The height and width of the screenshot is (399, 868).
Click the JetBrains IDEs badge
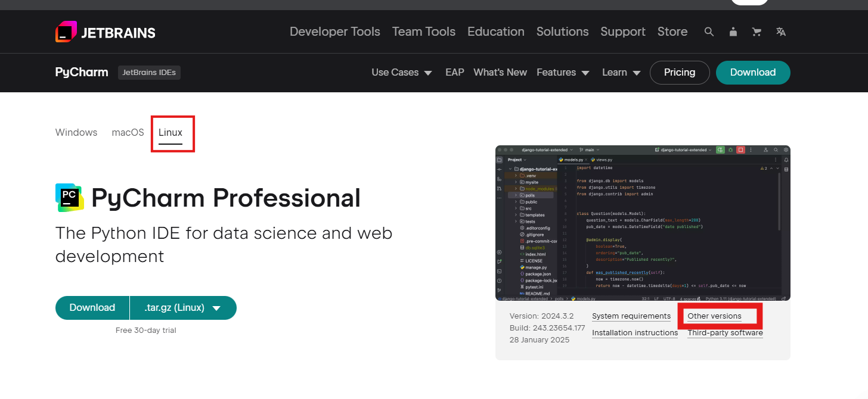[149, 73]
